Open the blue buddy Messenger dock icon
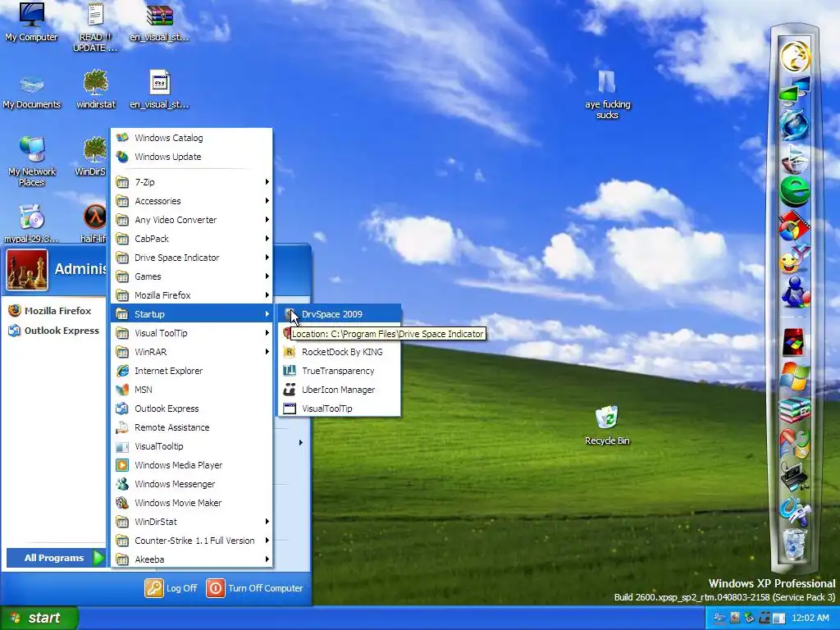 794,292
